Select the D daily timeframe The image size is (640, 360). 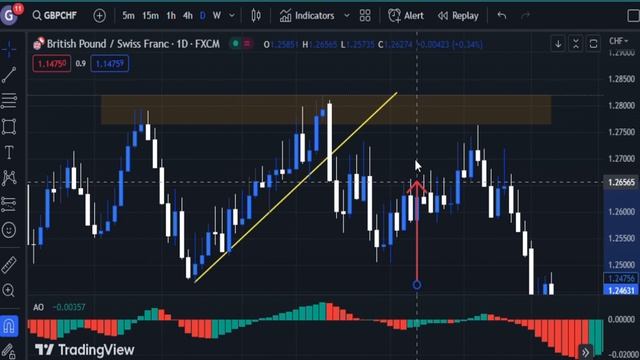(x=202, y=16)
